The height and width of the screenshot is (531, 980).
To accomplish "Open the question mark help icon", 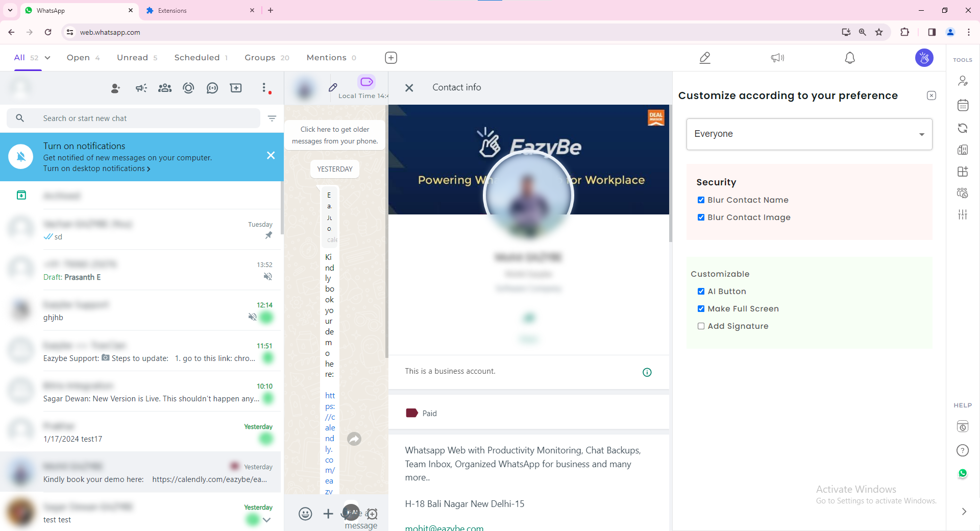I will pyautogui.click(x=963, y=450).
